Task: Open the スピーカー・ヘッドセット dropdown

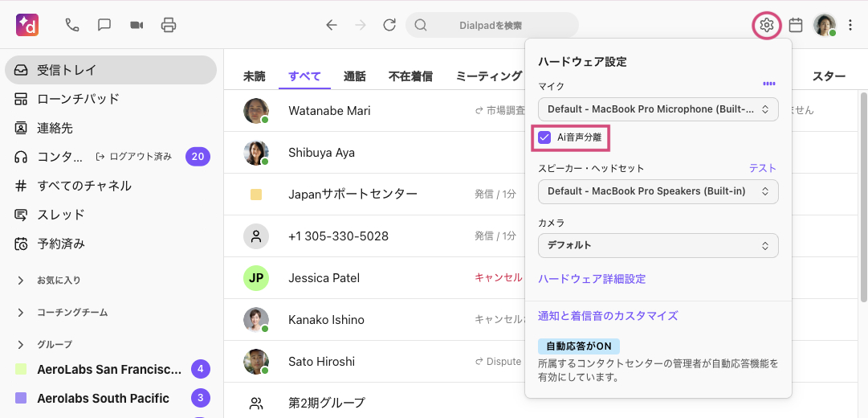Action: [658, 191]
